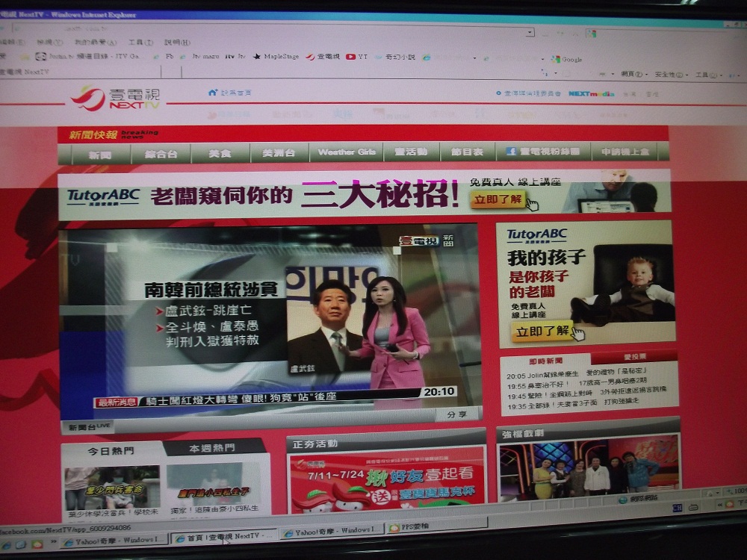Open the Google bookmark on favorites bar
The image size is (747, 560).
tap(567, 60)
